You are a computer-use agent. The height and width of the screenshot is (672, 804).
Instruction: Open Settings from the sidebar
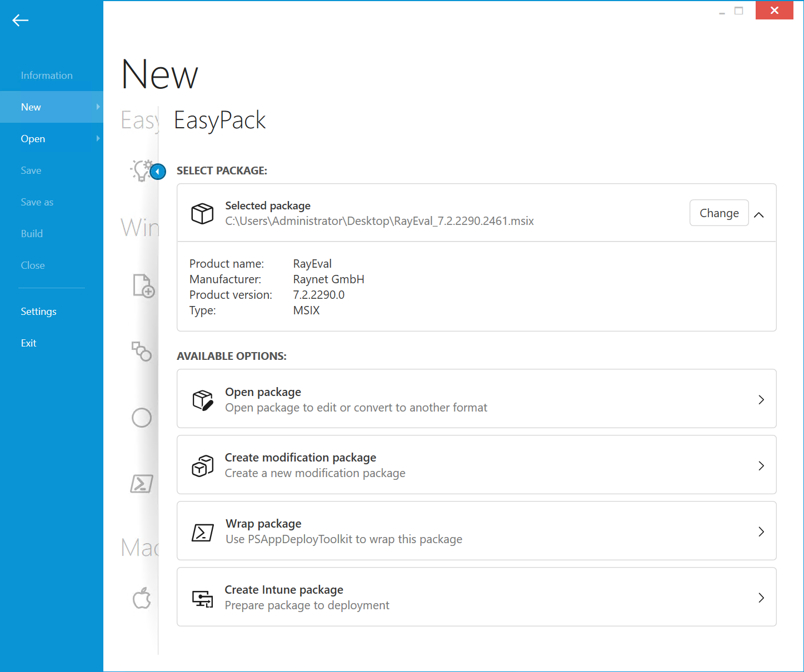click(38, 311)
